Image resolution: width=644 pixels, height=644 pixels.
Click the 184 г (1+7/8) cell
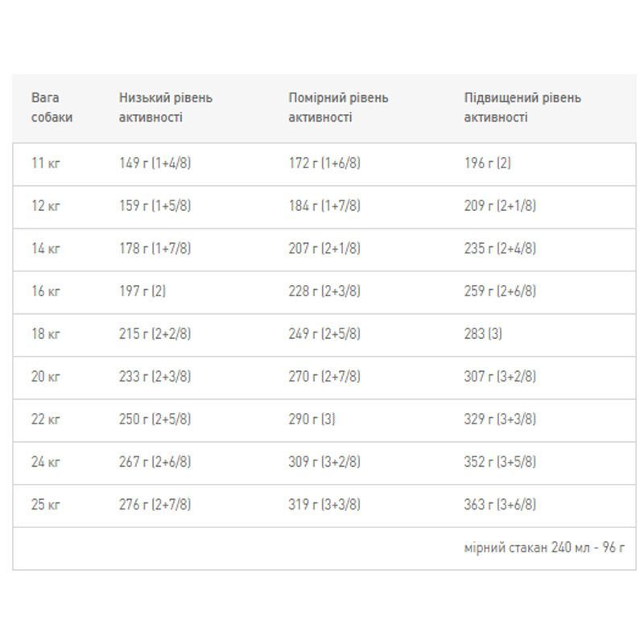pos(324,206)
